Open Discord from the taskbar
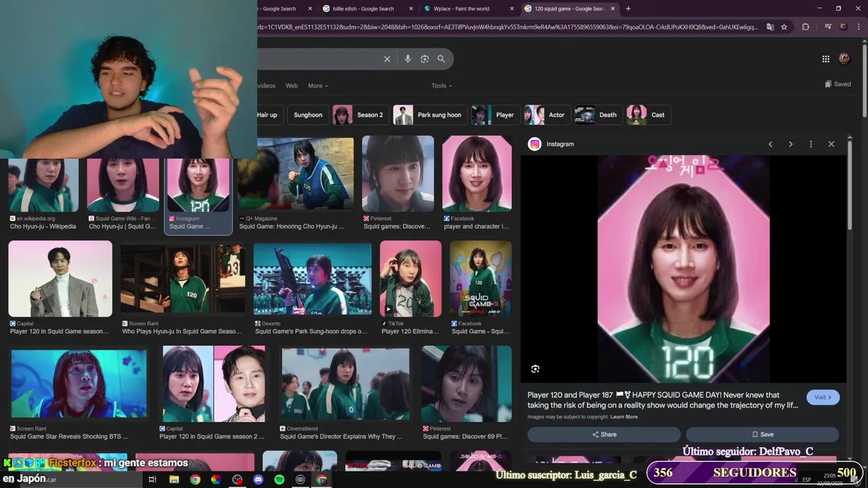Screen dimensions: 868x488 click(x=258, y=479)
